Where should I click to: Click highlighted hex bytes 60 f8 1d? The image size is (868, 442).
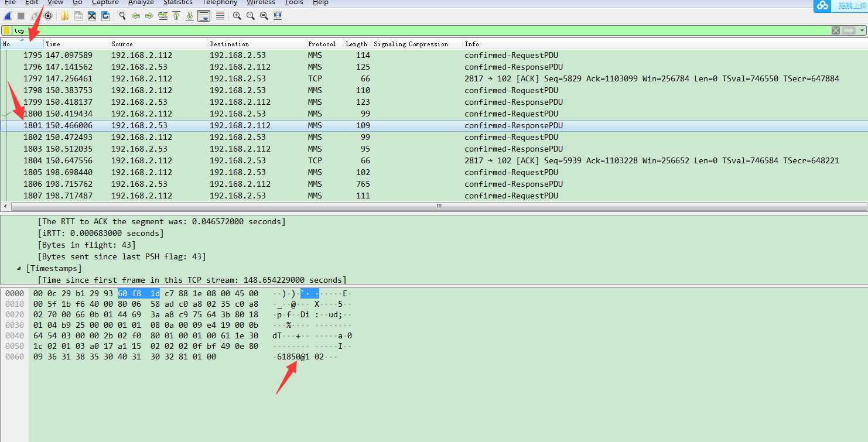139,293
